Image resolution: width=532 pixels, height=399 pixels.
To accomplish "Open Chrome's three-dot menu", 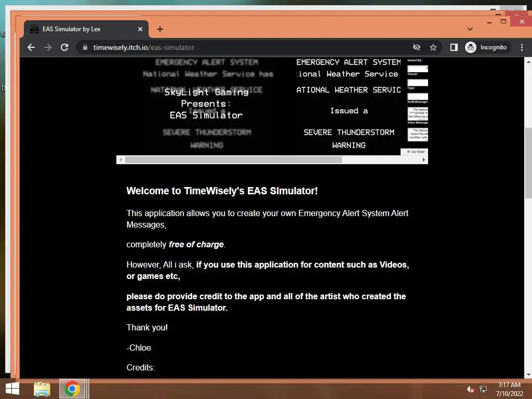I will pyautogui.click(x=522, y=47).
